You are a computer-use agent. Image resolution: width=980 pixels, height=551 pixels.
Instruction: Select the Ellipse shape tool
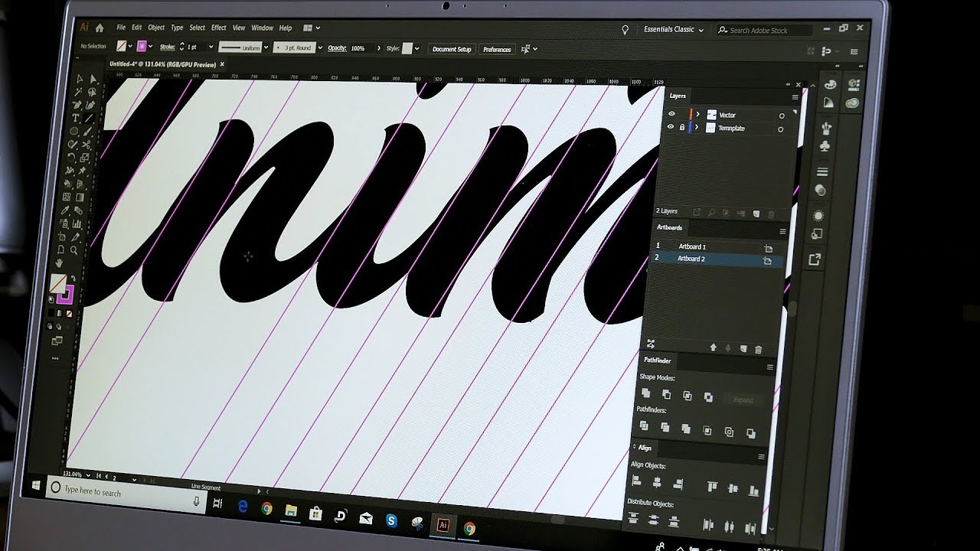coord(74,131)
